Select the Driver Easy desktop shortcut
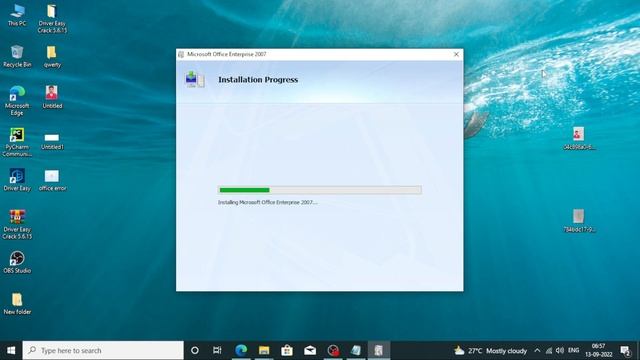This screenshot has height=360, width=640. point(17,180)
